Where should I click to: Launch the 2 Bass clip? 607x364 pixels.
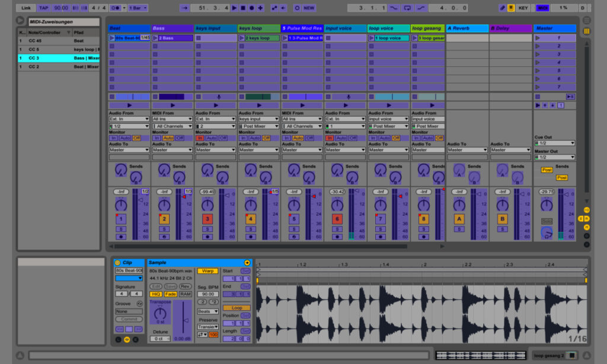tap(155, 38)
